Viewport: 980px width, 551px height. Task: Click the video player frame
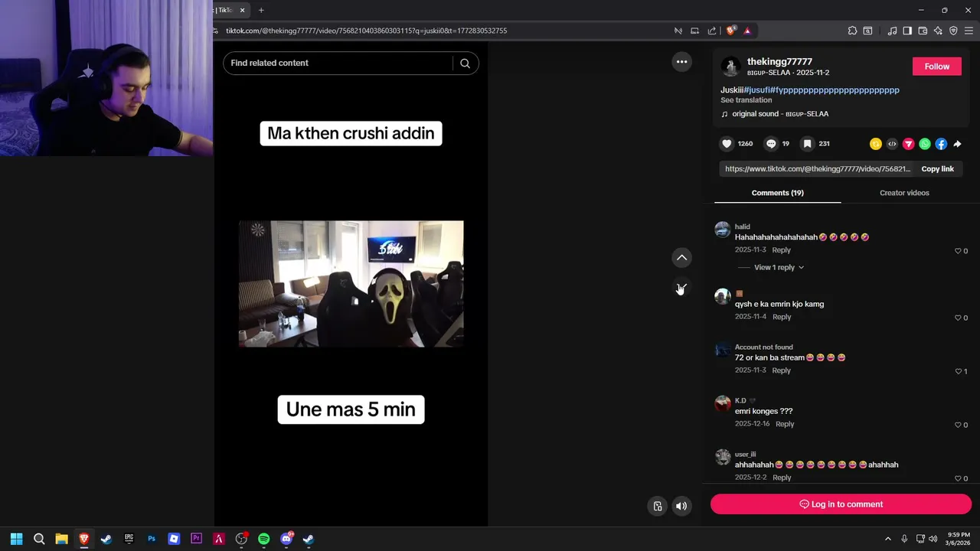[351, 284]
